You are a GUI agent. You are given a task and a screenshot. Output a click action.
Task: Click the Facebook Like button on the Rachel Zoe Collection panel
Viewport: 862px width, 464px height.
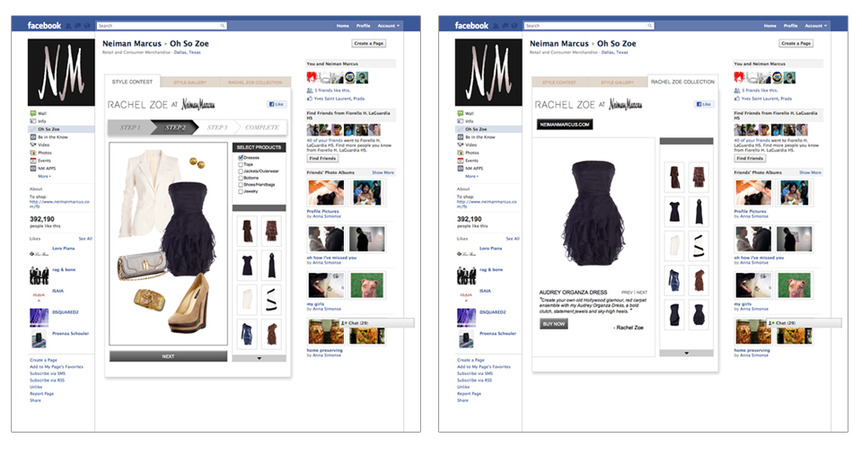tap(703, 104)
